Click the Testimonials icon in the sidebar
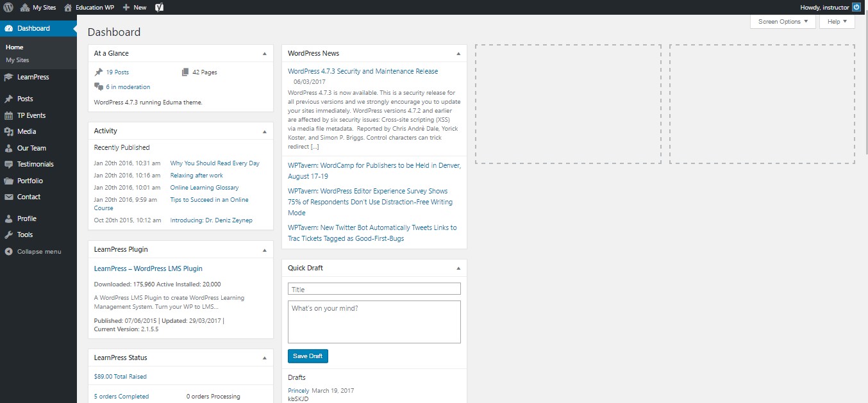Screen dimensions: 868x403 click(8, 164)
